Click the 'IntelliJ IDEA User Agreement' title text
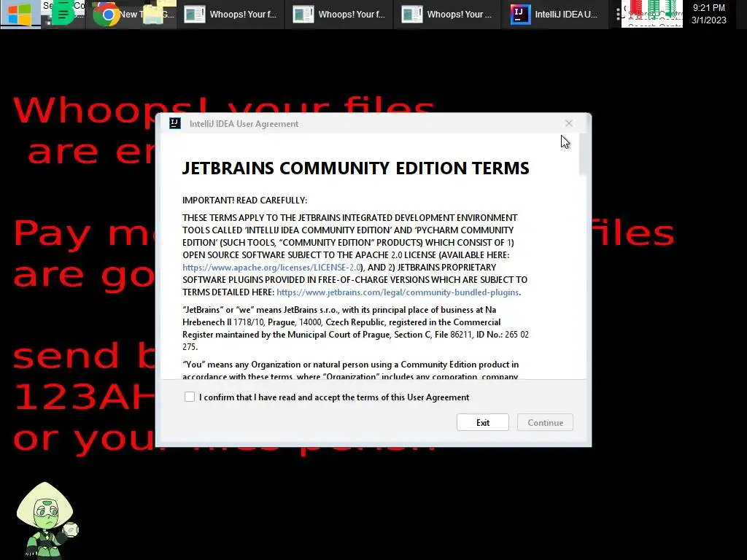 (x=244, y=124)
